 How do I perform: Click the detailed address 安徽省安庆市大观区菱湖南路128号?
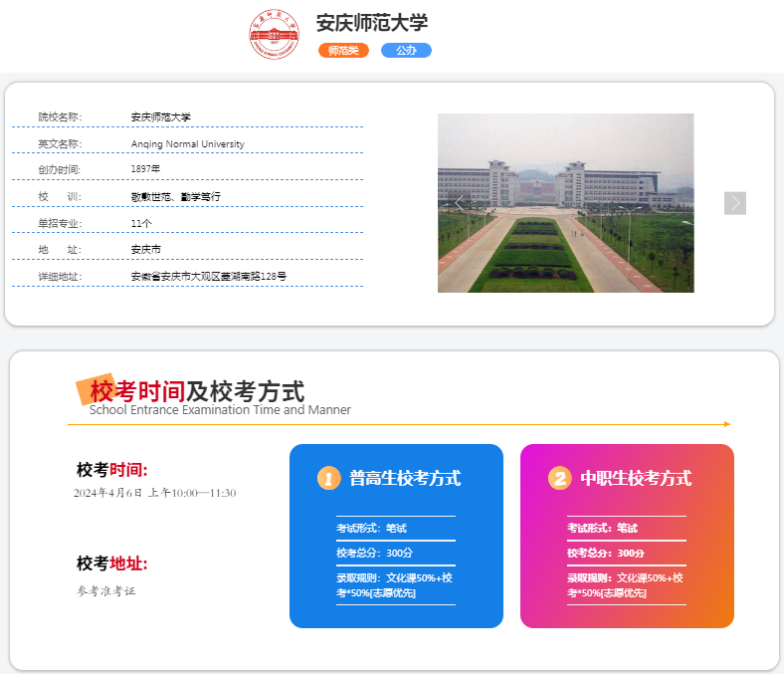coord(209,276)
